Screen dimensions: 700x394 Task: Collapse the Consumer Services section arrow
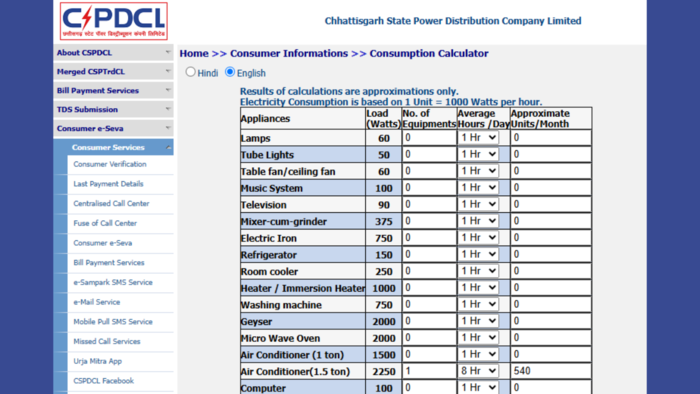point(168,147)
